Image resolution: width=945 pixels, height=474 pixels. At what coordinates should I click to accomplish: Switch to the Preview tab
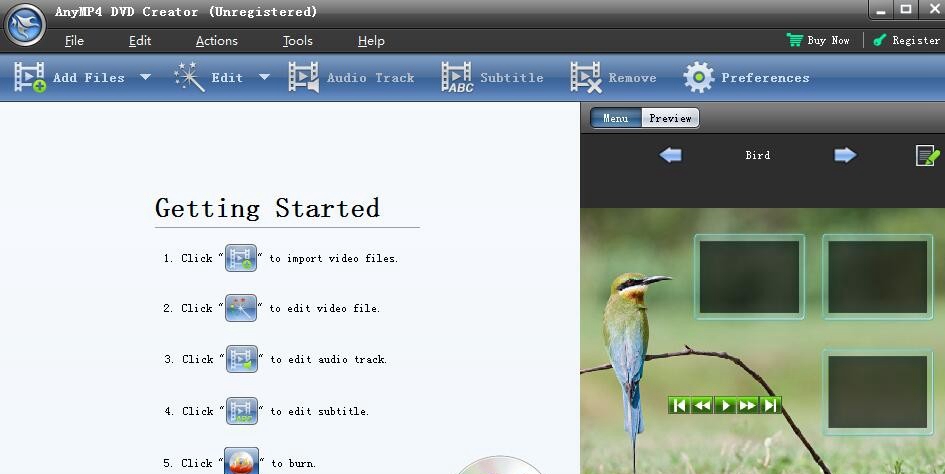click(x=670, y=118)
